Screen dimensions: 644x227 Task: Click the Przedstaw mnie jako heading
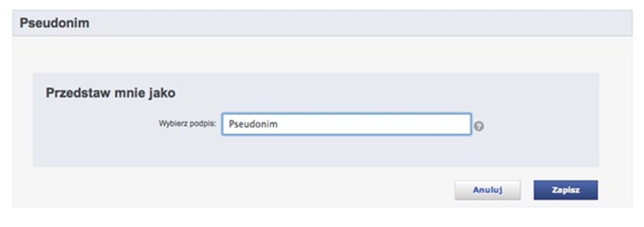(111, 93)
